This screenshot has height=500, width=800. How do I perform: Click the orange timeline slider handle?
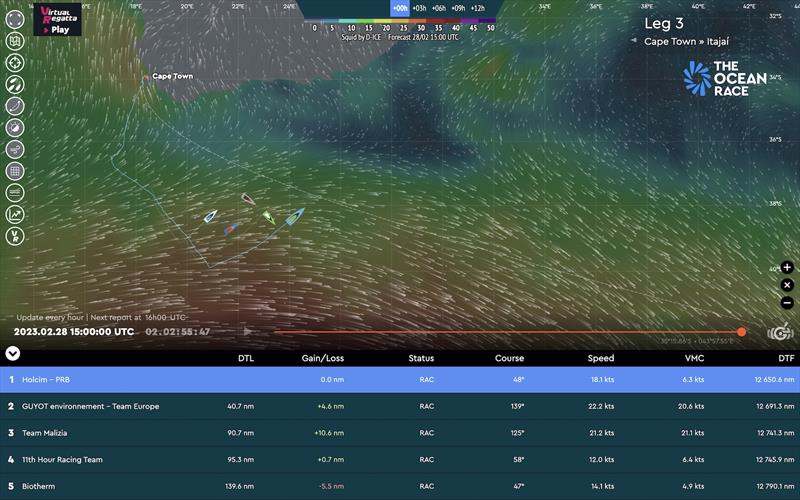point(741,332)
